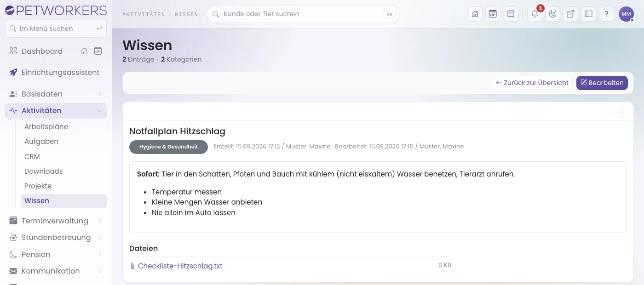Click rocket icon of Einrichtungsassistent

tap(13, 72)
